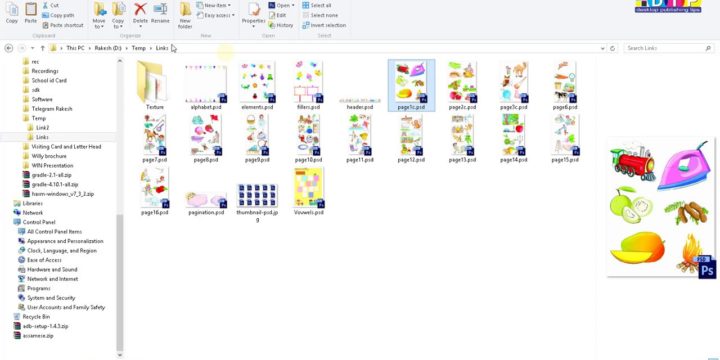Open the Move to menu
This screenshot has width=720, height=360.
pyautogui.click(x=99, y=15)
